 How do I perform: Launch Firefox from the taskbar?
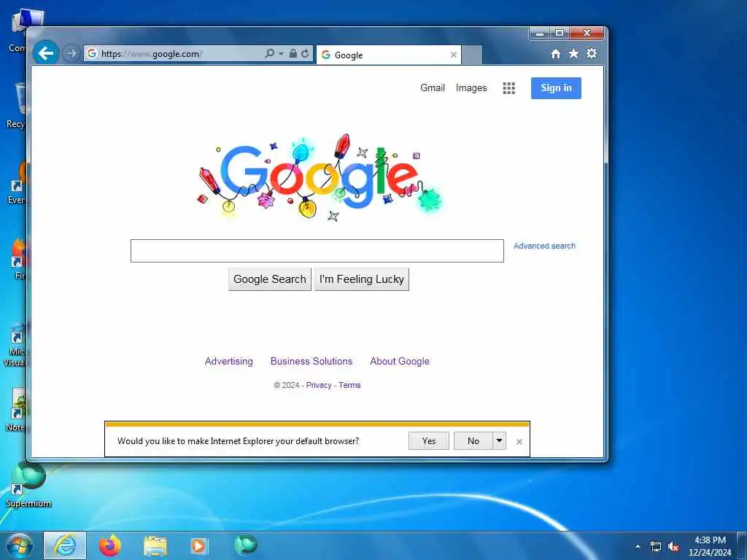pos(110,545)
